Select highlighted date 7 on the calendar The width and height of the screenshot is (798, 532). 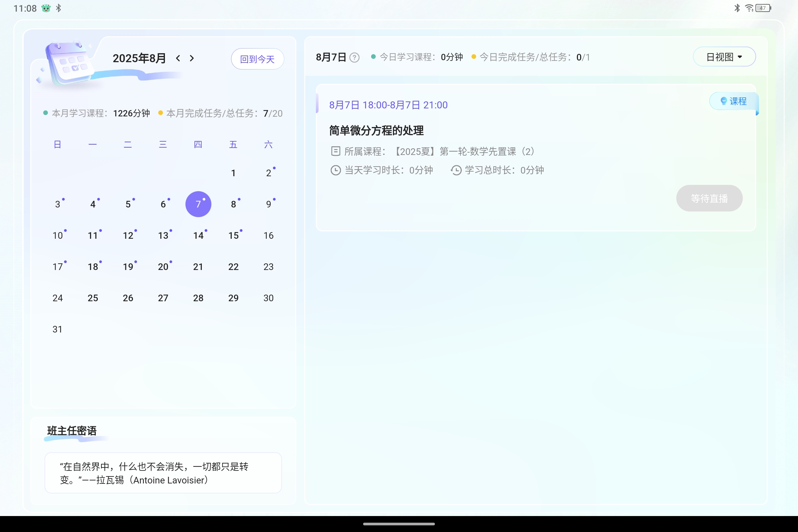[199, 204]
